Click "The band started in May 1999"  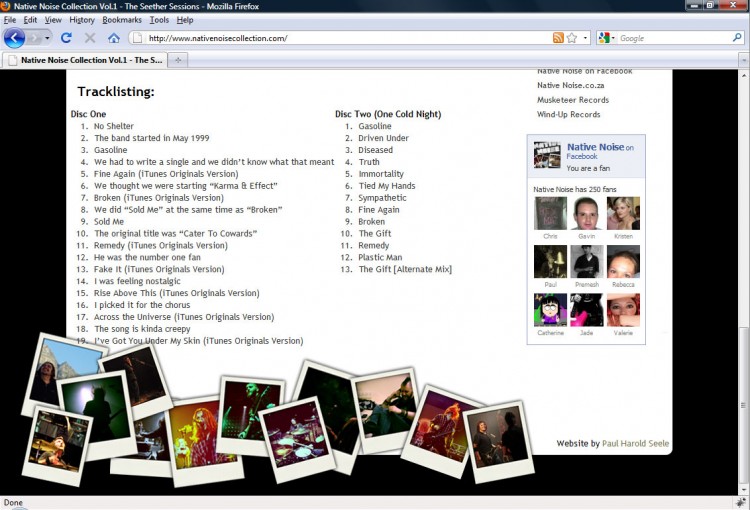[152, 138]
